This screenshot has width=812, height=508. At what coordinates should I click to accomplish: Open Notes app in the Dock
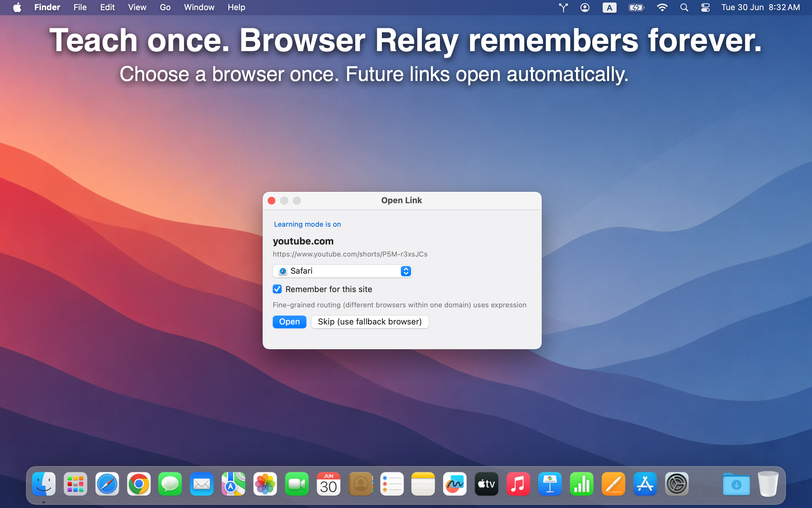pos(423,484)
